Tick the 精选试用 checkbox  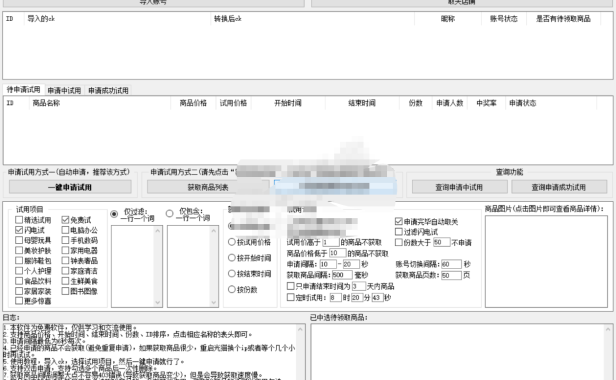tap(19, 220)
